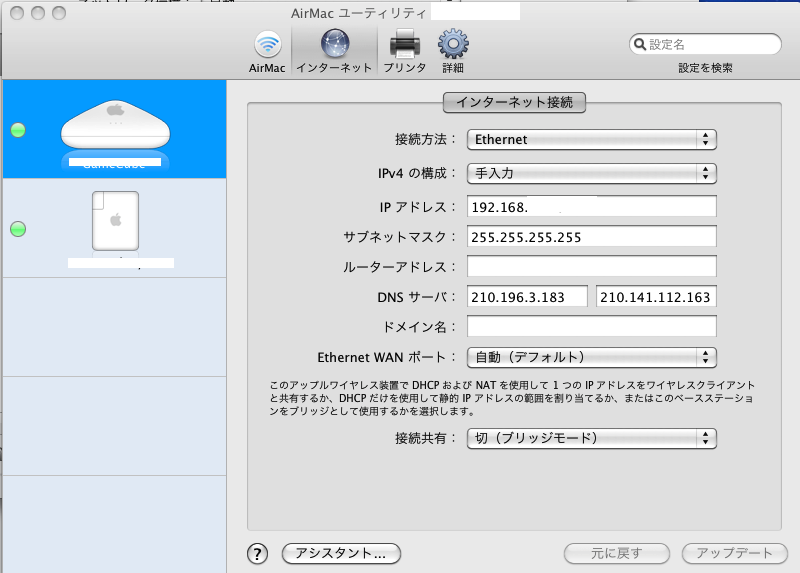This screenshot has width=800, height=573.
Task: Select the インターネット globe icon
Action: tap(335, 43)
